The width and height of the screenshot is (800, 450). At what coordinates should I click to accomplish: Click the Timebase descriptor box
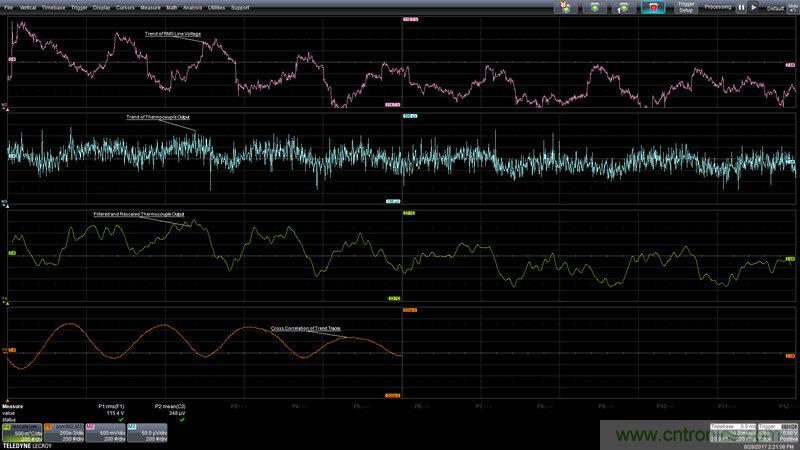coord(731,432)
